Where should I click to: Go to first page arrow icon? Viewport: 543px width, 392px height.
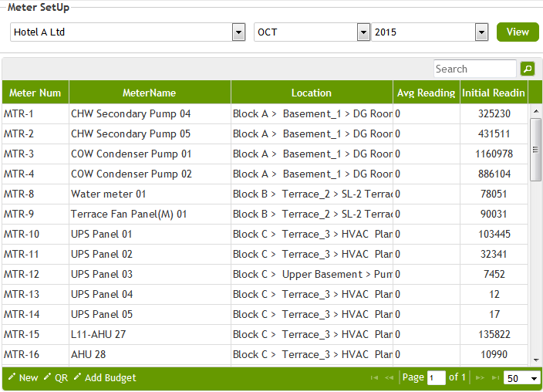pyautogui.click(x=374, y=378)
